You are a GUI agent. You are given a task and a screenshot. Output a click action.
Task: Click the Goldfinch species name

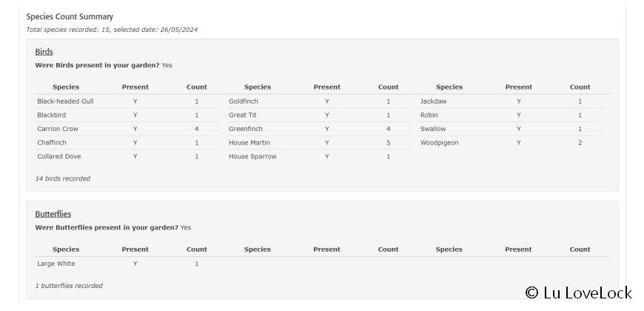[x=244, y=101]
